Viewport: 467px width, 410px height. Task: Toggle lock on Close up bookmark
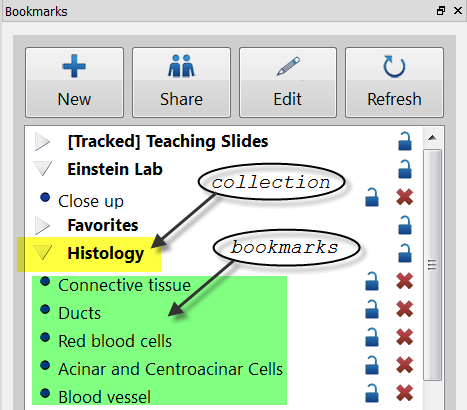point(372,197)
